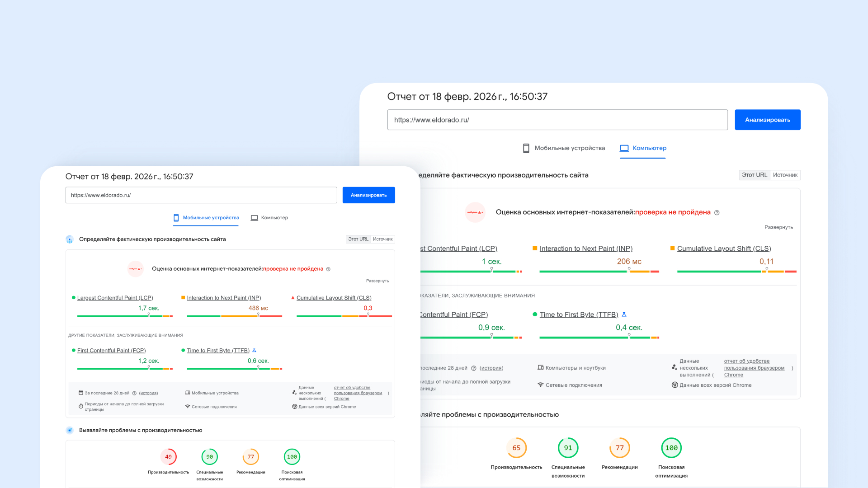Click the performance score 65 gauge
Screen dimensions: 868x488
coord(516,448)
